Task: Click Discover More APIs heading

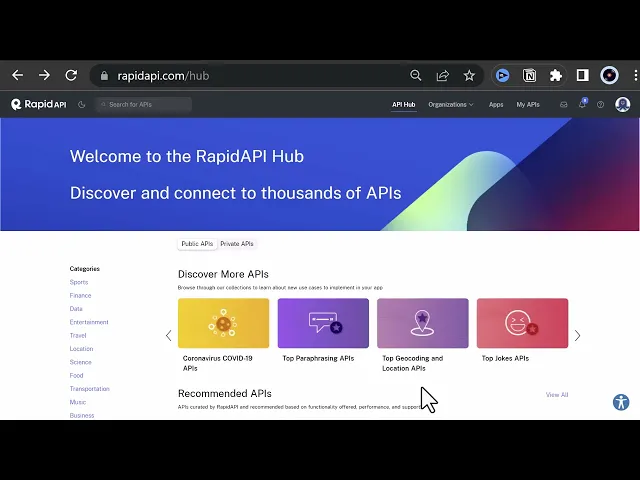Action: [223, 274]
